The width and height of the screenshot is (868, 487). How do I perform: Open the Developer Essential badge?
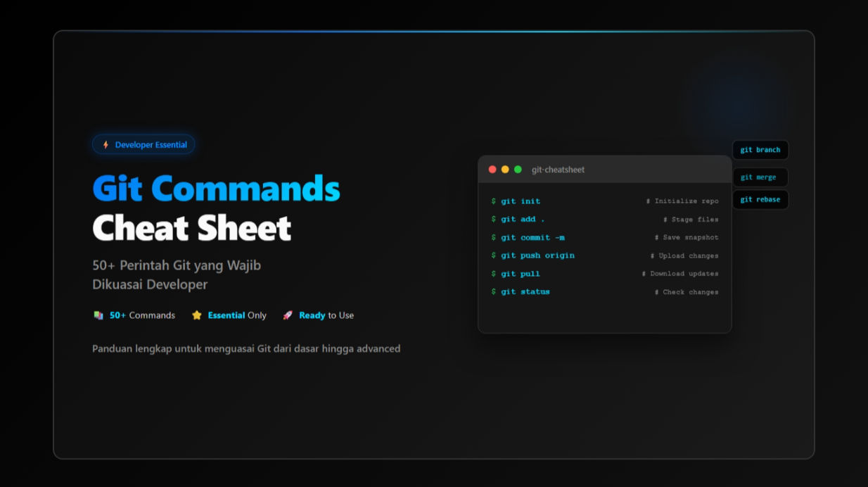coord(143,144)
